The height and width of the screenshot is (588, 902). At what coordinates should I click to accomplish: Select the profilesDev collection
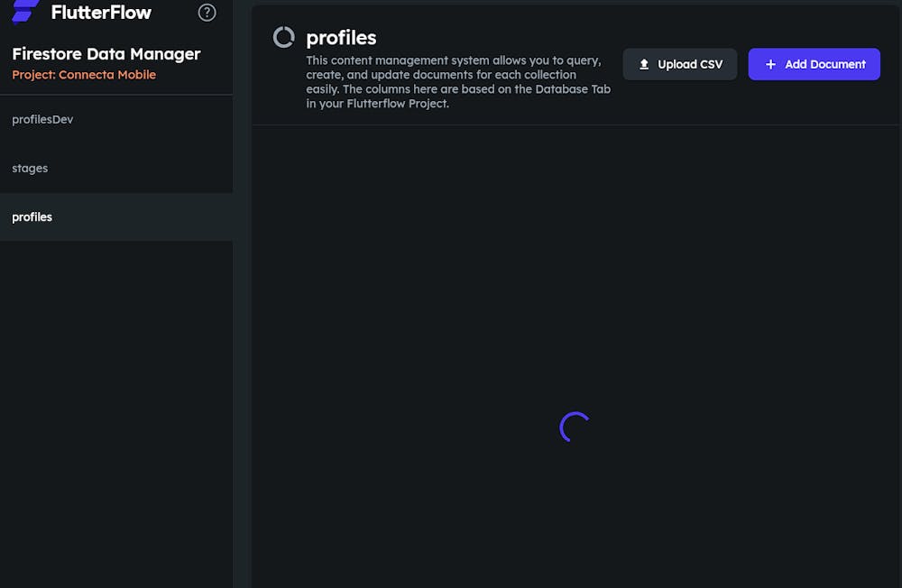[x=42, y=120]
